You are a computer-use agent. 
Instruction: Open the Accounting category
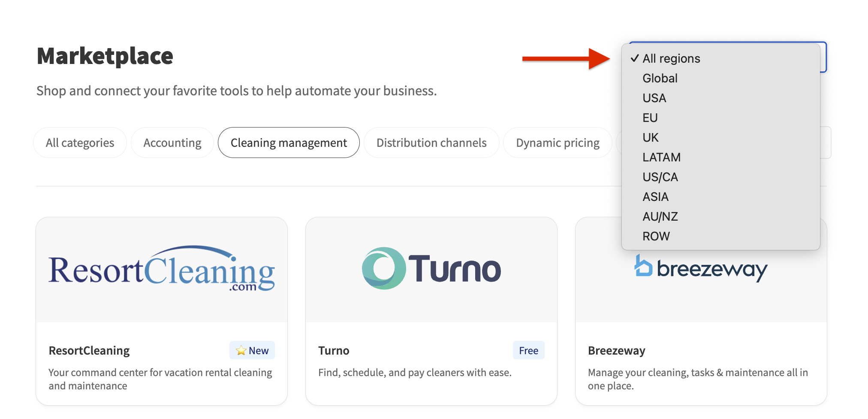172,143
